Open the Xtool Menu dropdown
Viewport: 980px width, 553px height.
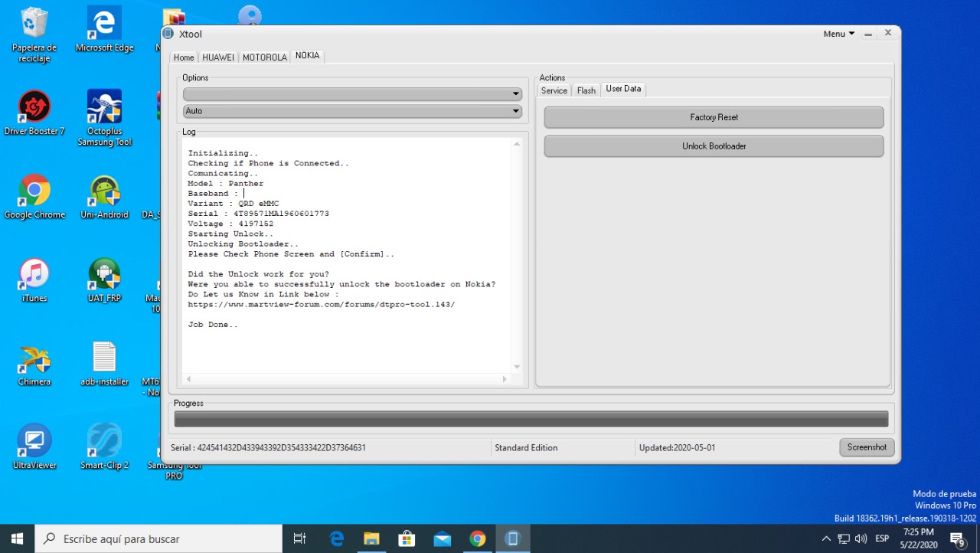pyautogui.click(x=839, y=34)
